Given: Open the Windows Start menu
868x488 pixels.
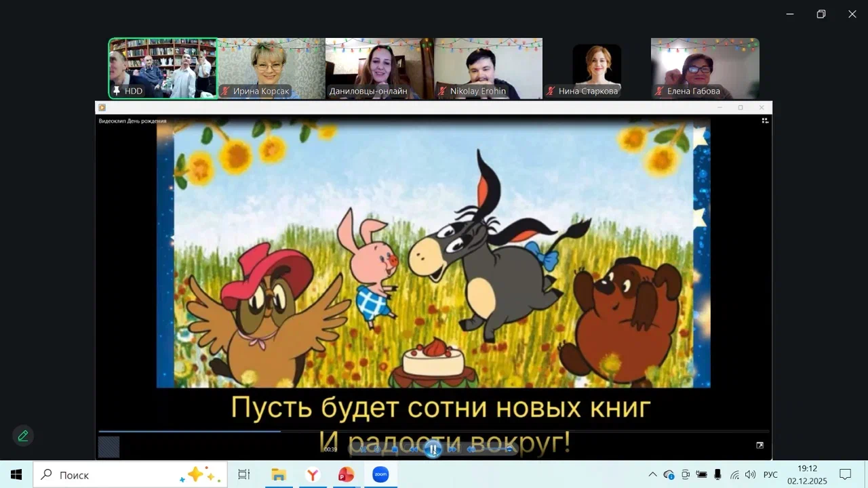Looking at the screenshot, I should 16,475.
